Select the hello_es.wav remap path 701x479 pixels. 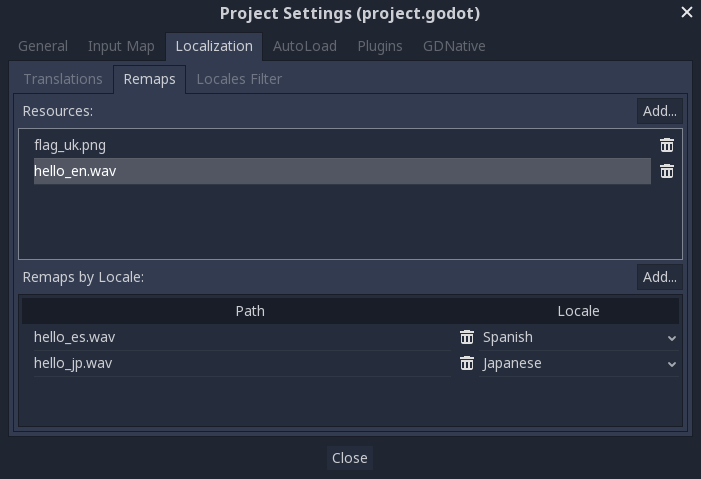point(74,337)
